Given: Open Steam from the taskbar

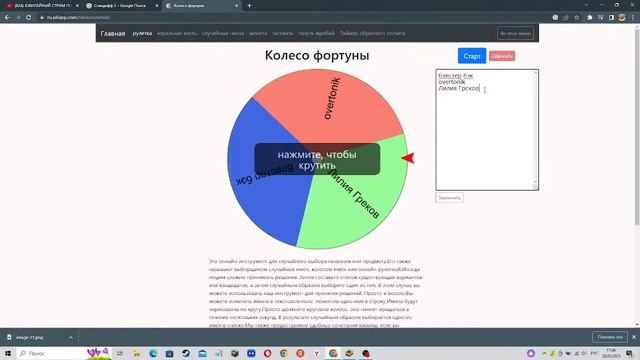Looking at the screenshot, I should pyautogui.click(x=186, y=353).
